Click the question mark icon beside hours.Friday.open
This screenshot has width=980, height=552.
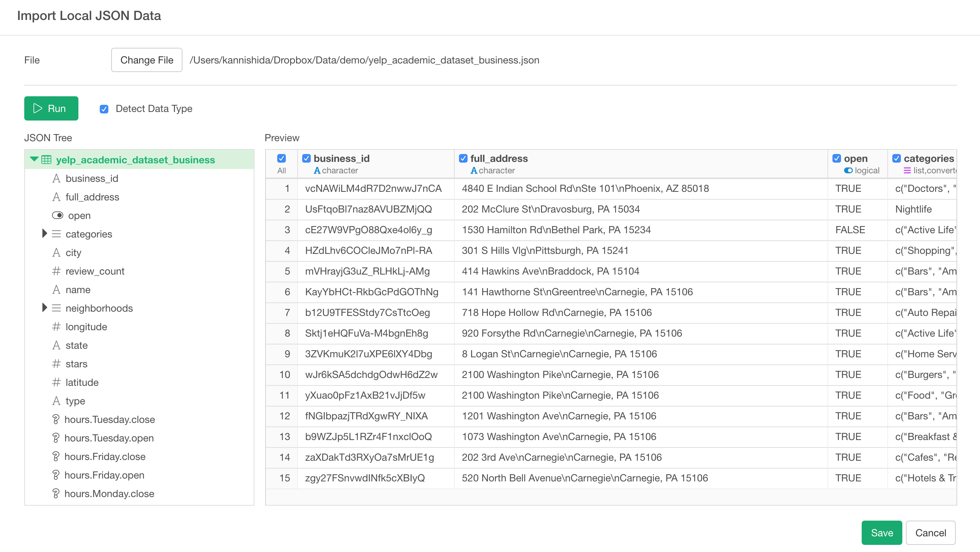[56, 475]
